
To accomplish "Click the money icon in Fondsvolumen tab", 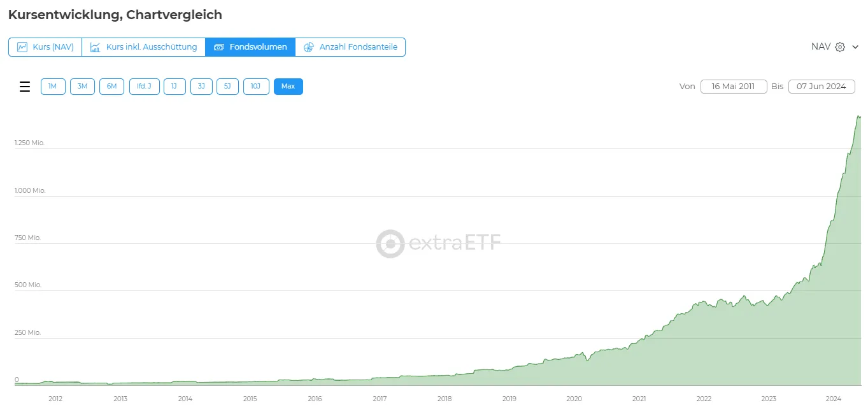I will (x=219, y=47).
